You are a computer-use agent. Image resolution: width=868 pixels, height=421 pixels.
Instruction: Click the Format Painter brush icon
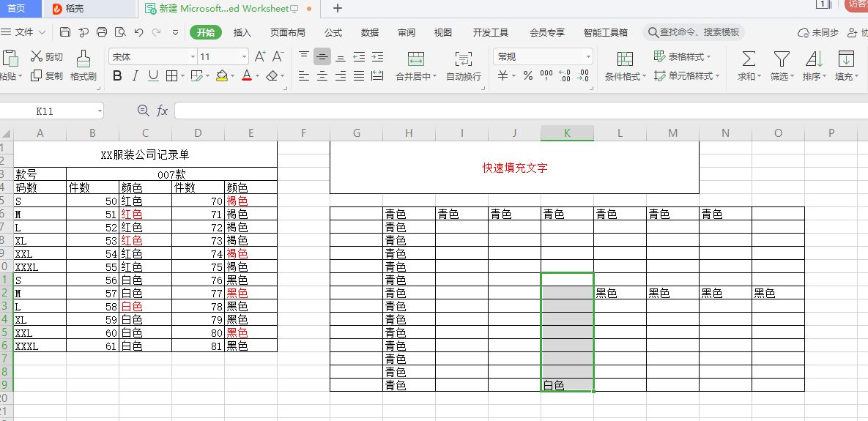[x=84, y=58]
